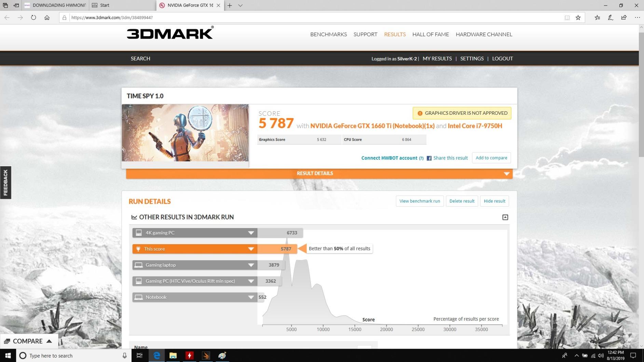
Task: Click Connect HWBOT account link
Action: (x=389, y=158)
